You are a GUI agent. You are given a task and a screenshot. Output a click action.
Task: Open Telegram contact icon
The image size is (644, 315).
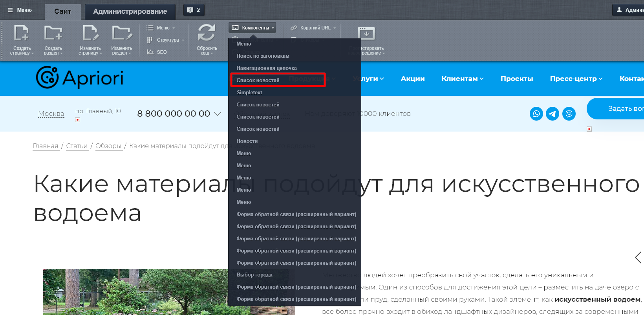(x=553, y=114)
